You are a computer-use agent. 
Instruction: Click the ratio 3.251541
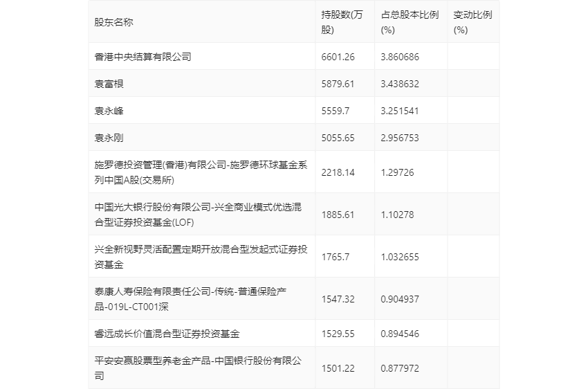pyautogui.click(x=400, y=111)
